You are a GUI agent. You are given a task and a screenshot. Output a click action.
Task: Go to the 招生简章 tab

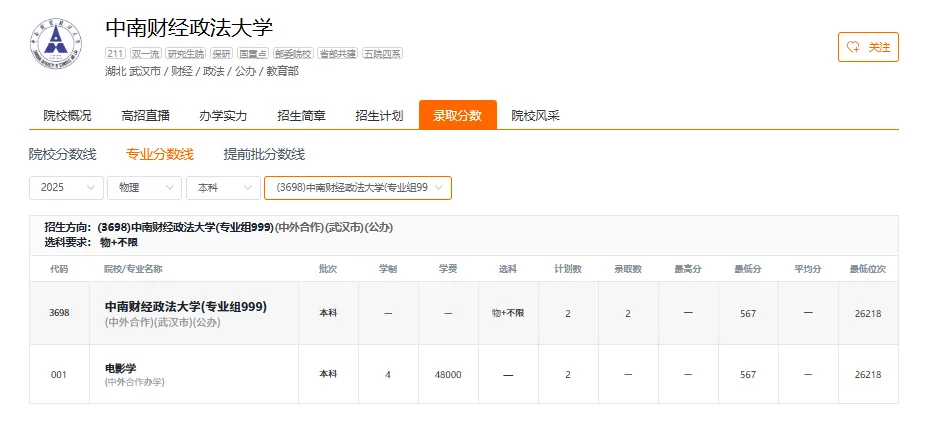tap(301, 116)
